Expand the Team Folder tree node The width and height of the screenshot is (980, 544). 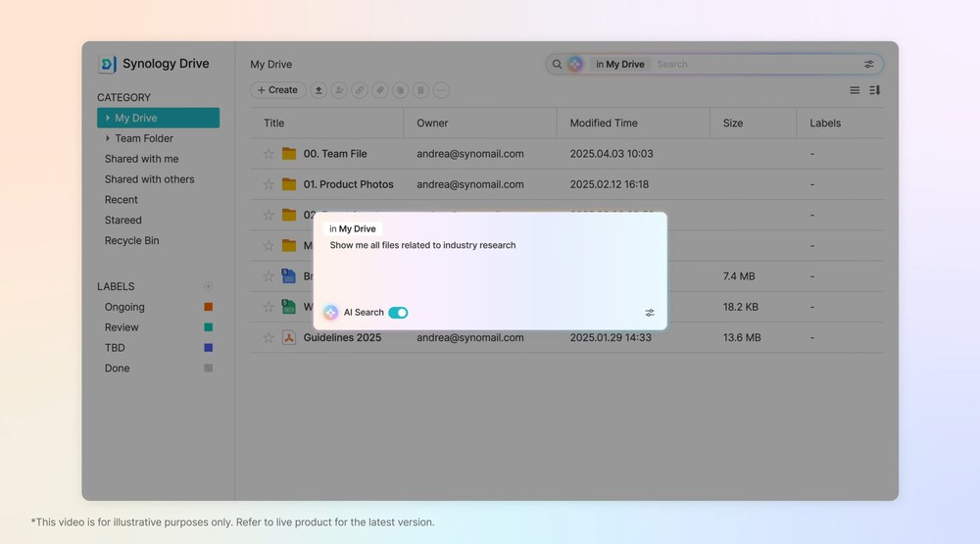[x=108, y=138]
